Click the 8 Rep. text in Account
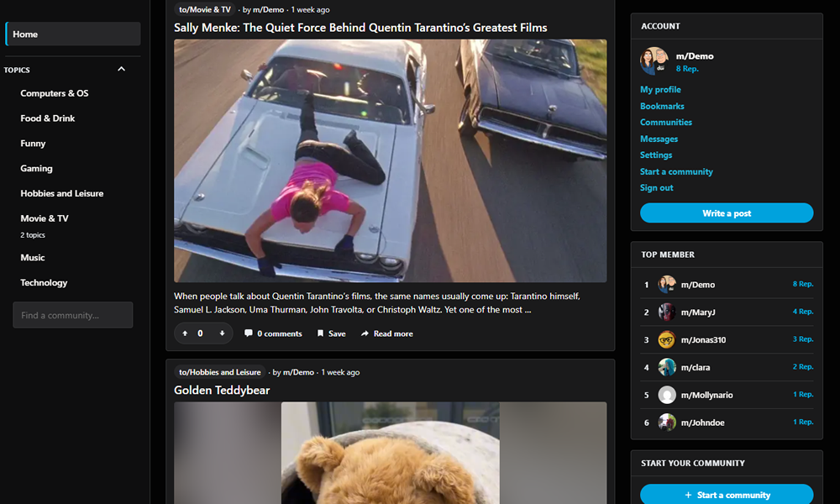 687,69
